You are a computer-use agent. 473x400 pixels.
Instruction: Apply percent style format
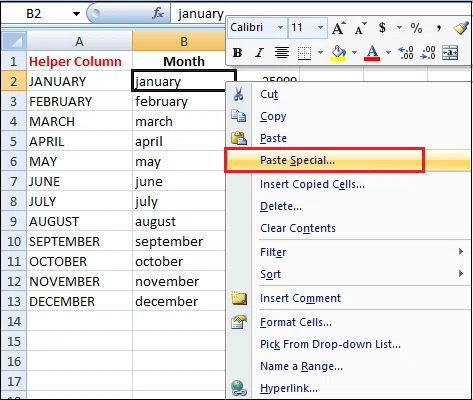pos(416,28)
